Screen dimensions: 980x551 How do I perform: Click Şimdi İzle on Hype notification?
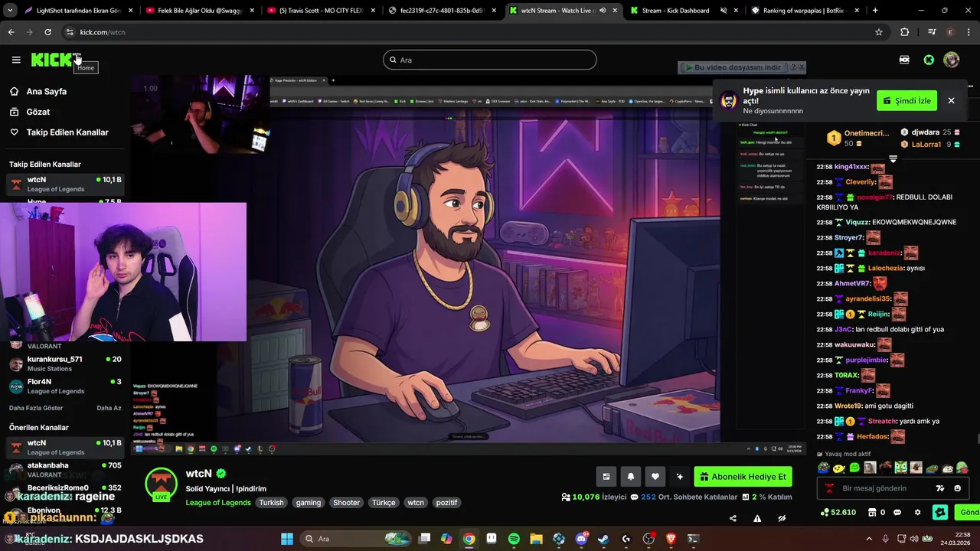point(906,100)
